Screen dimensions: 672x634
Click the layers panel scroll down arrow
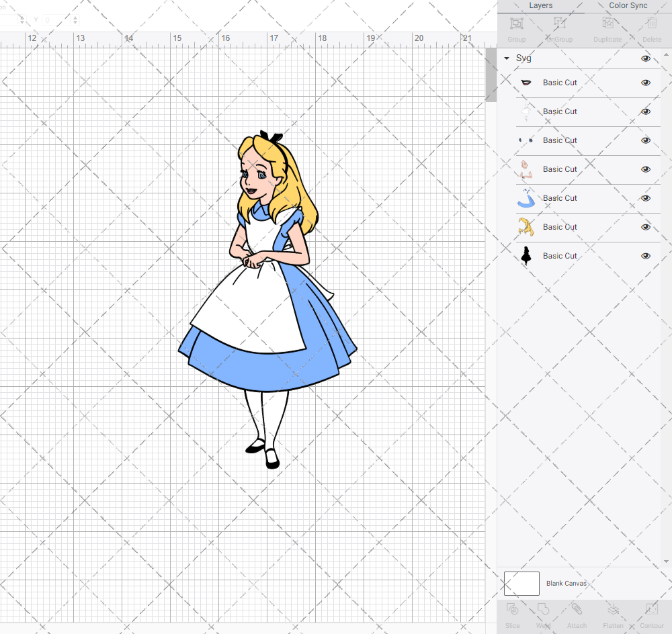point(666,561)
